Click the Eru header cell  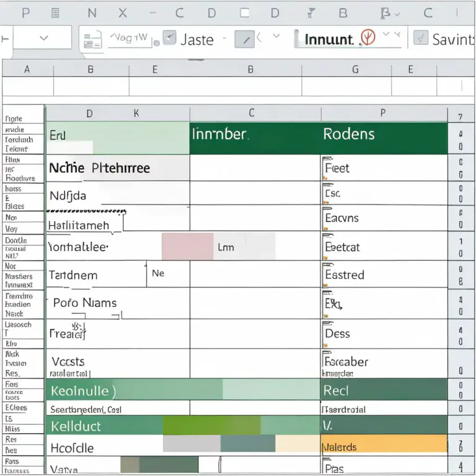118,138
